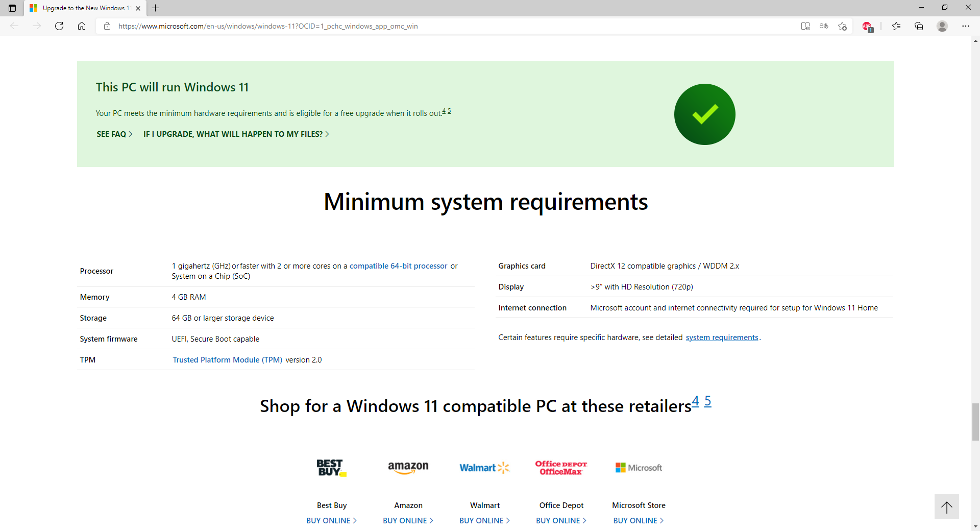Click the Office Depot OfficeMax logo
This screenshot has width=980, height=531.
561,468
